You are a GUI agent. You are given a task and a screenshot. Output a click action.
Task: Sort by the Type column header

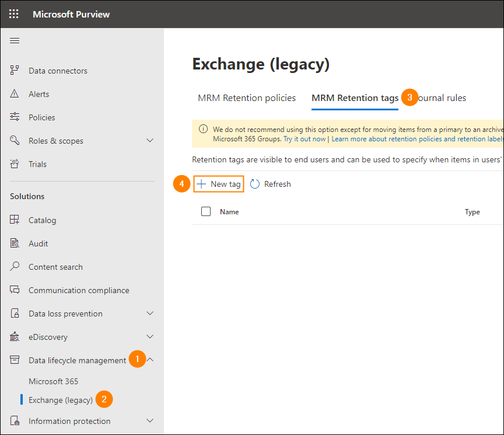click(472, 212)
